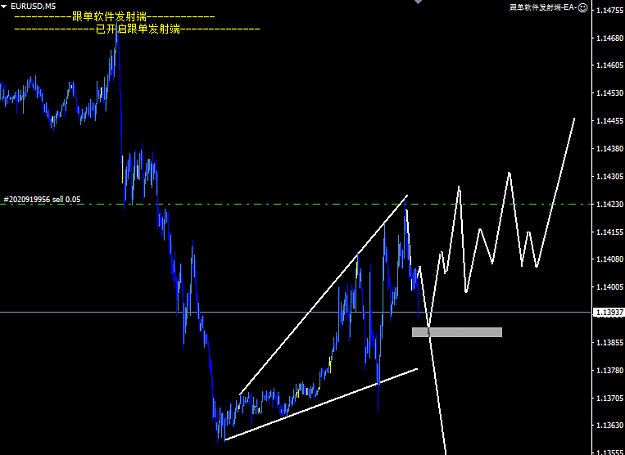Select the EURUSD,M5 chart title text
The height and width of the screenshot is (455, 625).
click(x=33, y=6)
